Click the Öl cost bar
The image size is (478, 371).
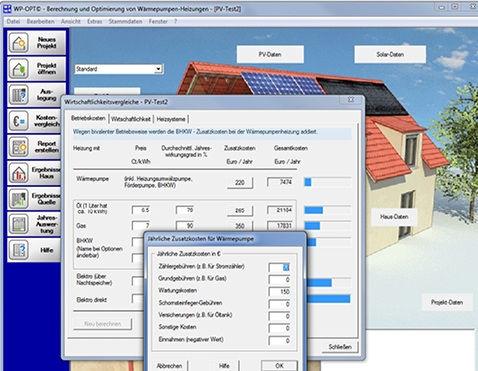[x=327, y=210]
